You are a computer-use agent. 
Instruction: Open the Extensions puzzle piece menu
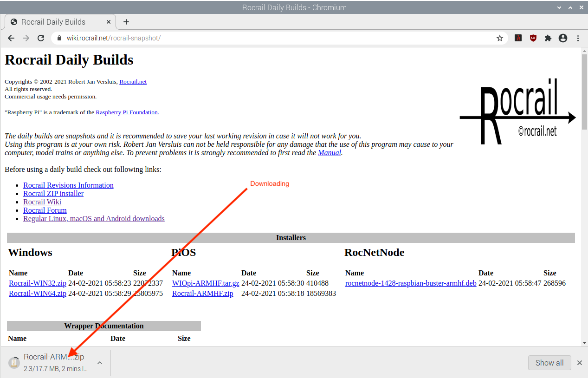click(548, 38)
